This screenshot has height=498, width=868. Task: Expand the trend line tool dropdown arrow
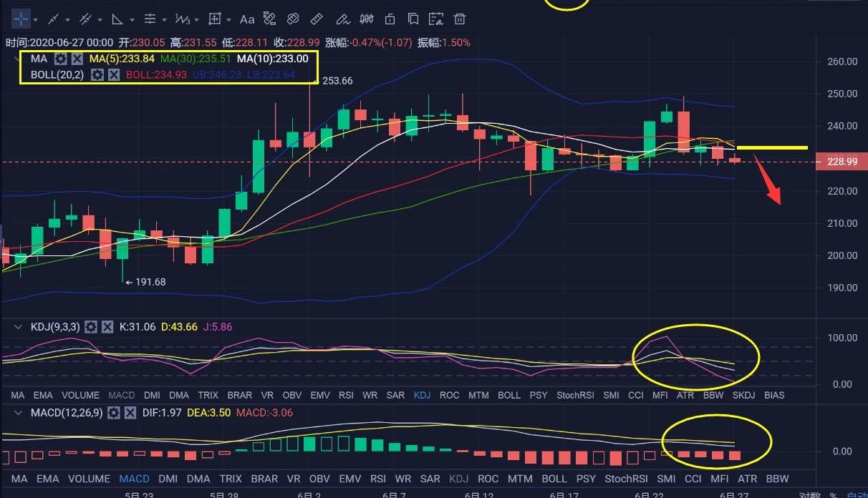point(68,19)
